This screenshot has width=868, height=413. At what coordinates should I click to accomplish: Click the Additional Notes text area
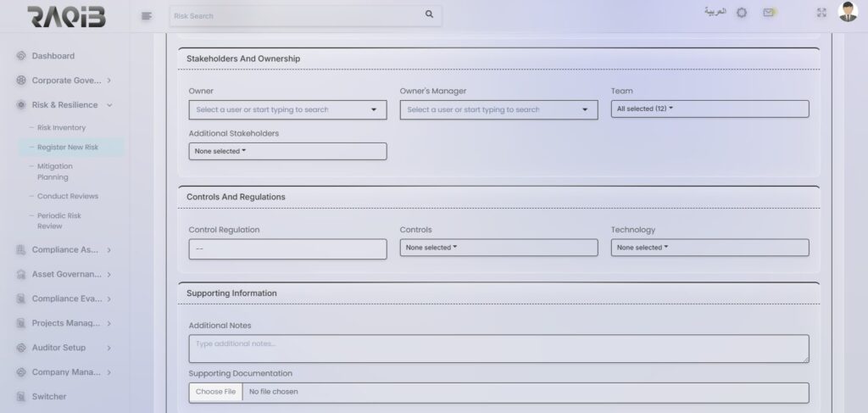pos(498,348)
